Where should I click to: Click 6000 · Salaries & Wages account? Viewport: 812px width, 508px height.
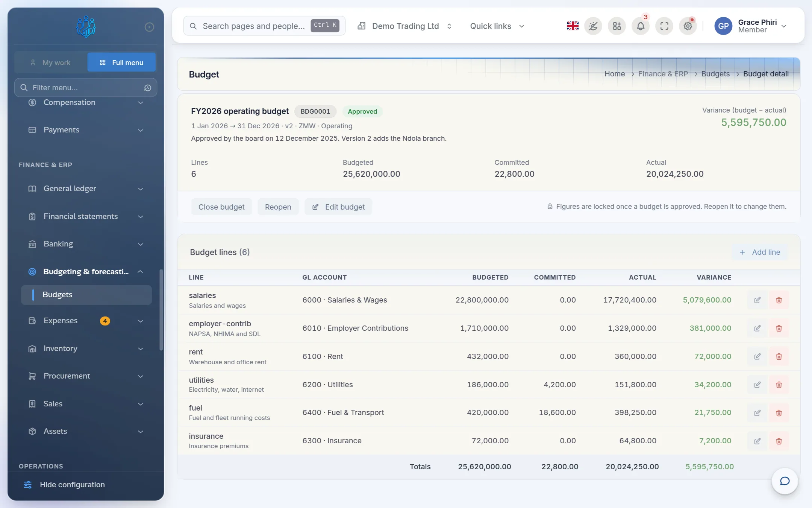(345, 300)
